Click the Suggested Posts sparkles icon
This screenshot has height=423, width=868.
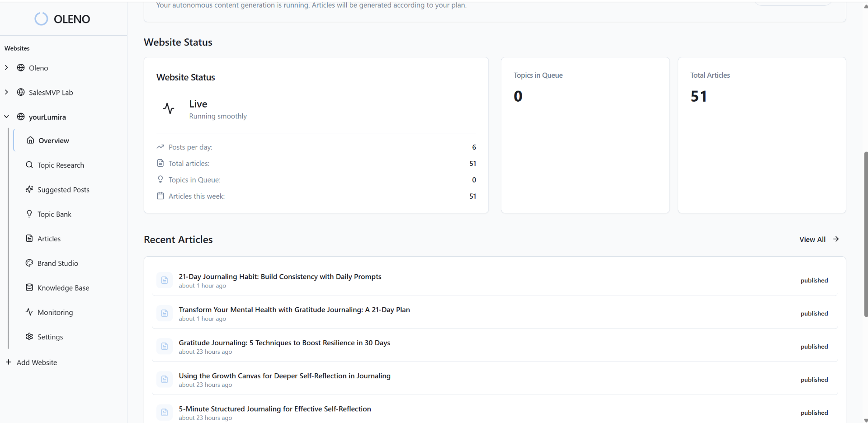pyautogui.click(x=29, y=189)
